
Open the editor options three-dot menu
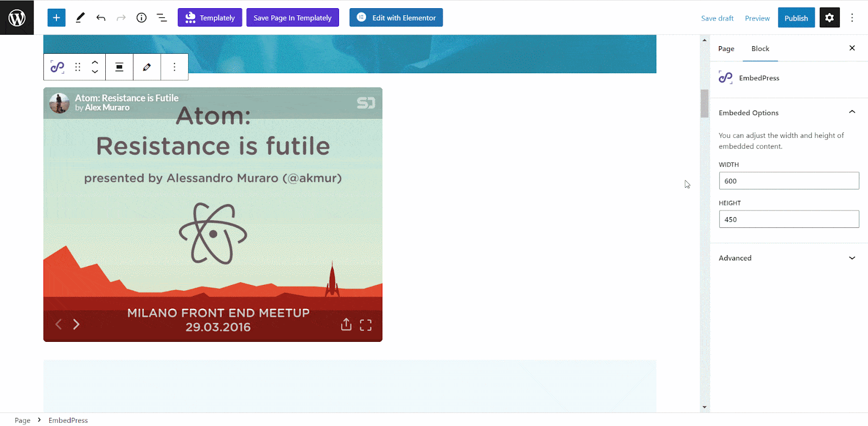tap(852, 17)
